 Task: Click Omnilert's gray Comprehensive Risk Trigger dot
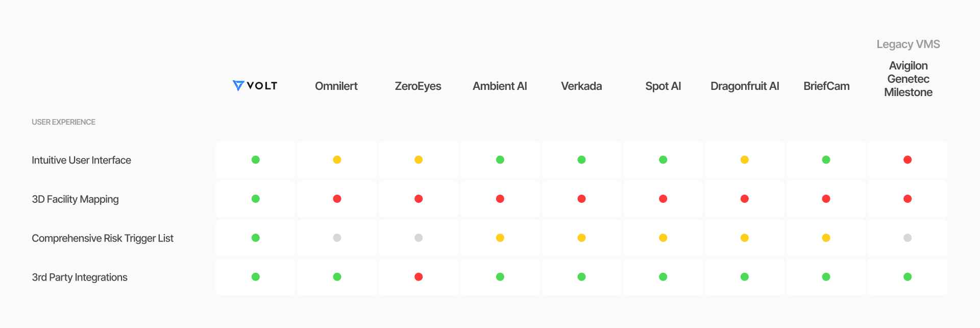tap(337, 238)
